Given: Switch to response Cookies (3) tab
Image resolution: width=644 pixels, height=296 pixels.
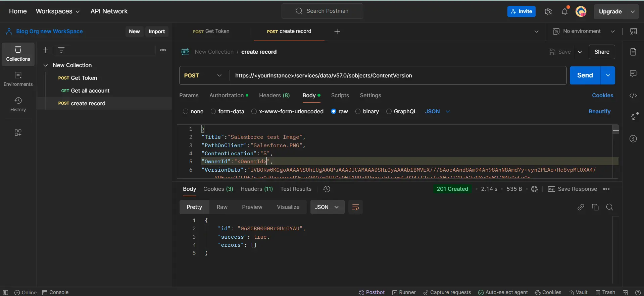Looking at the screenshot, I should tap(218, 189).
